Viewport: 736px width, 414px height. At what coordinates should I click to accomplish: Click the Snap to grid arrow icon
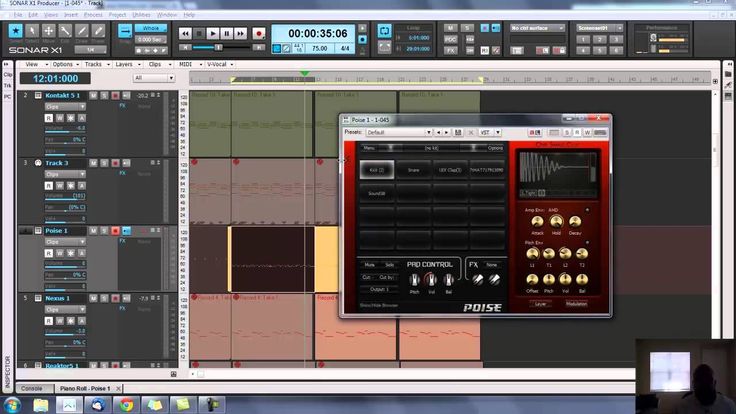[125, 31]
